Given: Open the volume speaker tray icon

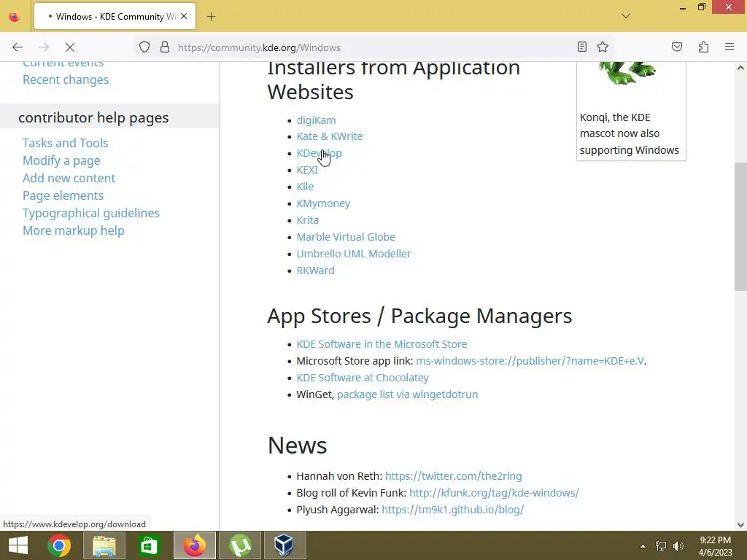Looking at the screenshot, I should pos(678,546).
